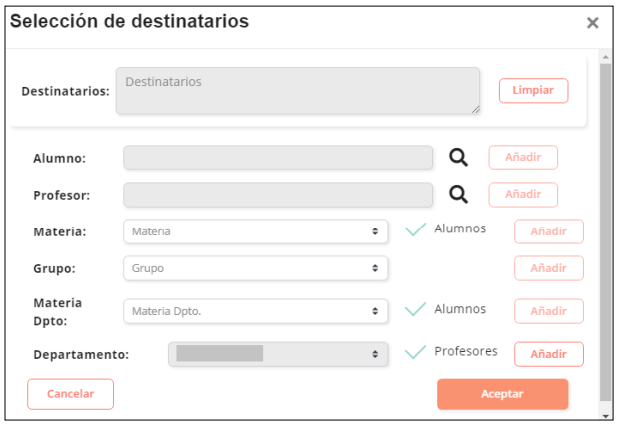Screen dimensions: 623x427
Task: Focus the Destinatarios text area
Action: (x=298, y=91)
